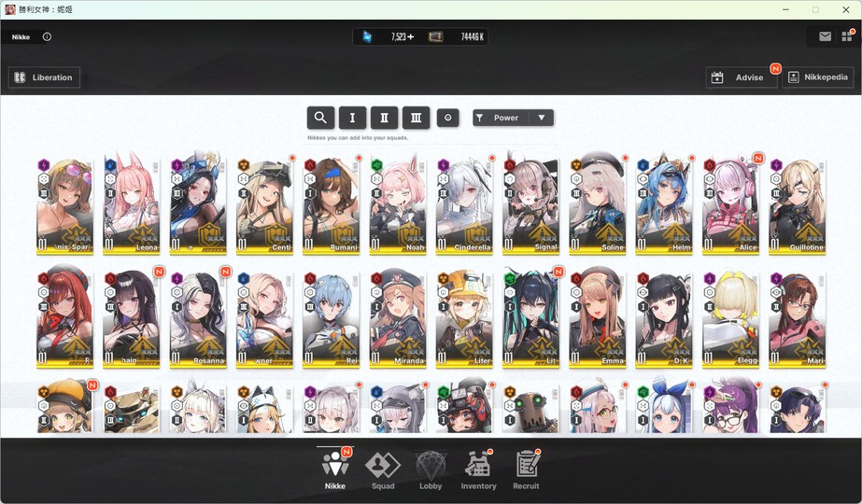Click the credits currency icon

click(435, 36)
